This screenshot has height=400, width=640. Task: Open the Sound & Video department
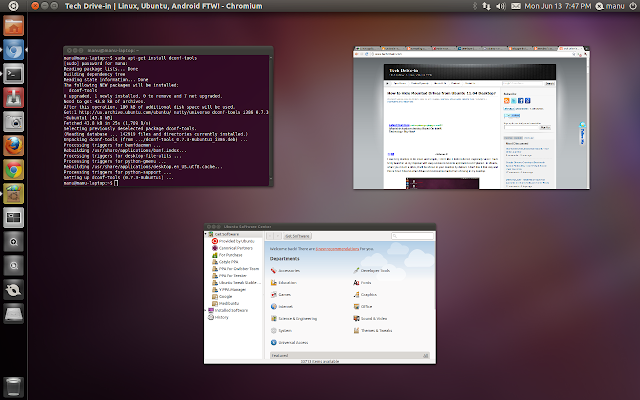tap(370, 319)
